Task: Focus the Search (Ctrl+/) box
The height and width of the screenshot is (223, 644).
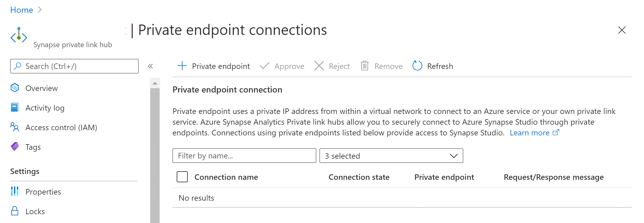Action: point(74,66)
